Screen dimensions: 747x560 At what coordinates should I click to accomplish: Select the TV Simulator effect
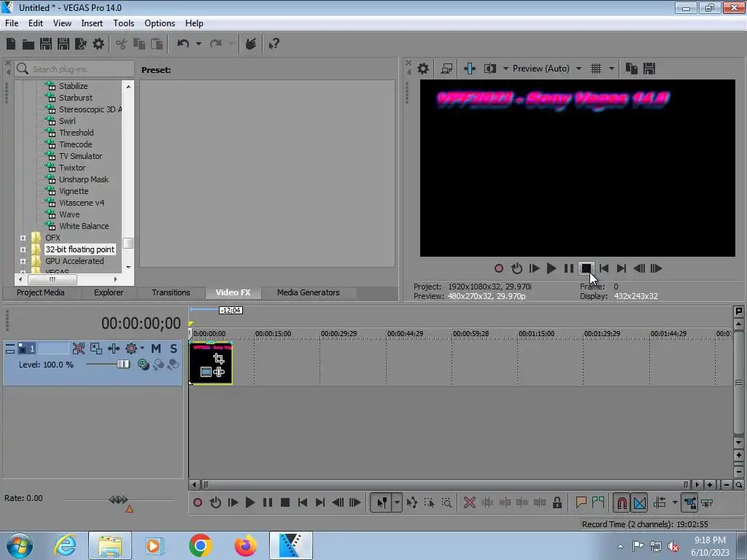click(80, 156)
